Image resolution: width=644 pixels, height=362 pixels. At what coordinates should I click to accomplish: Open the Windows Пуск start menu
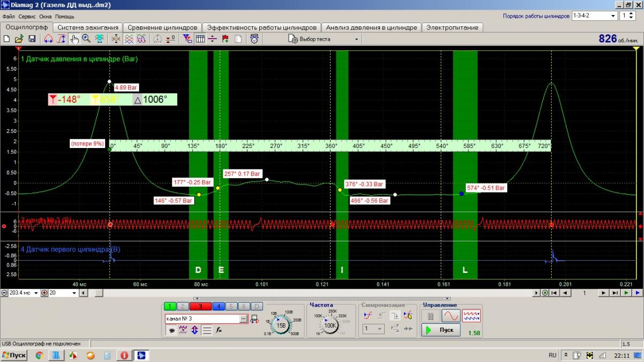click(x=14, y=355)
